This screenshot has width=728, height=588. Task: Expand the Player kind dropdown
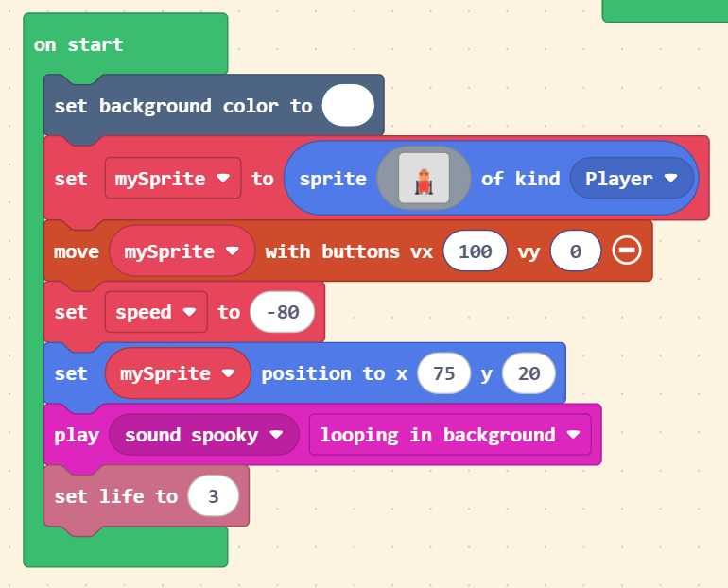[x=631, y=178]
